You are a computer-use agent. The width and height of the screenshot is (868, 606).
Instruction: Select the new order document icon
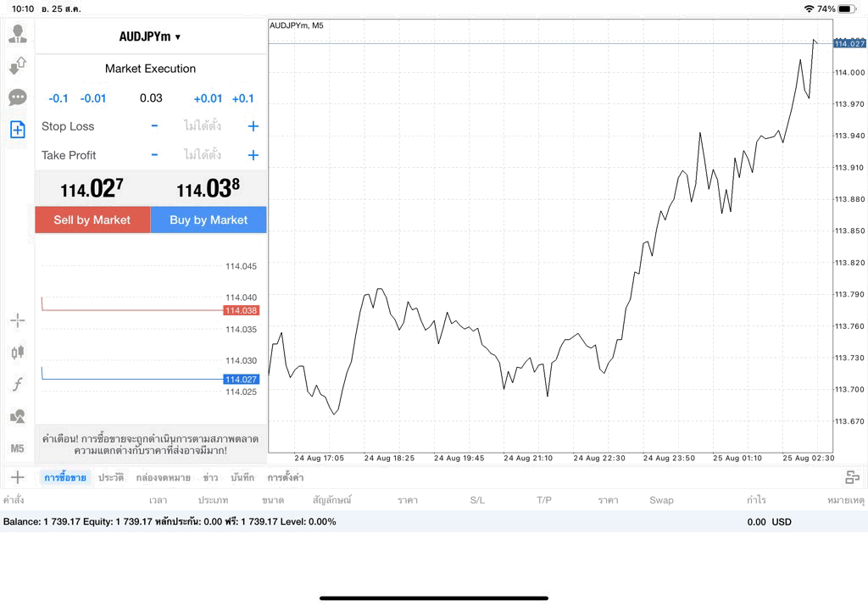[18, 130]
